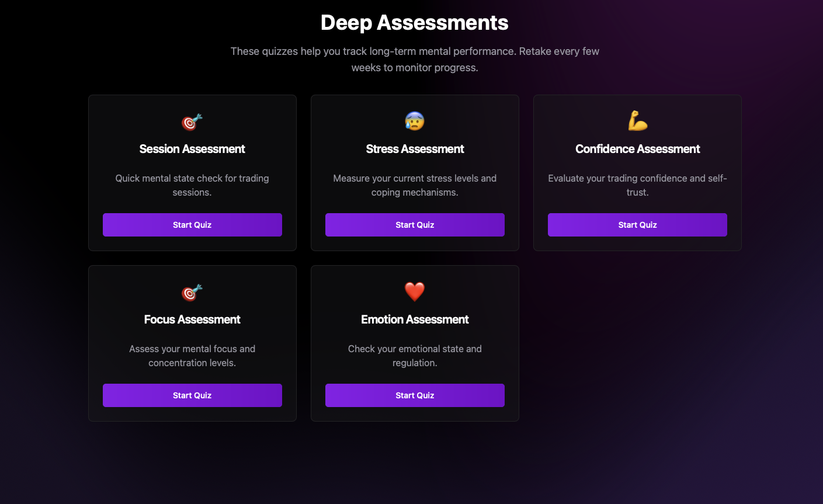Image resolution: width=823 pixels, height=504 pixels.
Task: Click the red heart icon on Emotion Assessment
Action: (x=415, y=291)
